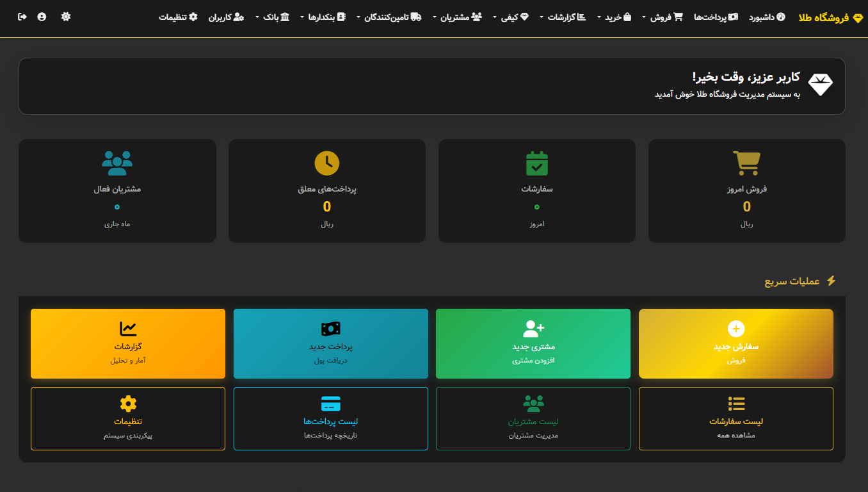Click the diamond icon in welcome banner
Viewport: 868px width, 492px height.
[820, 85]
